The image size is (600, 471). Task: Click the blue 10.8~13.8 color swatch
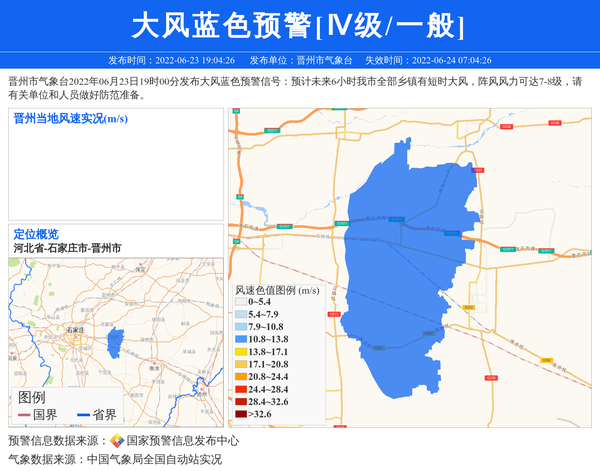[241, 339]
